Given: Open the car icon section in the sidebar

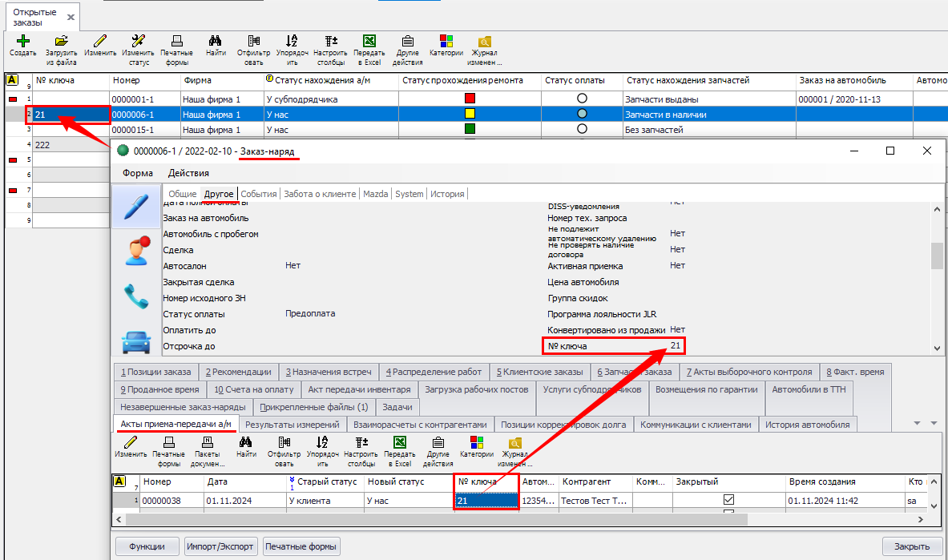Looking at the screenshot, I should tap(135, 342).
